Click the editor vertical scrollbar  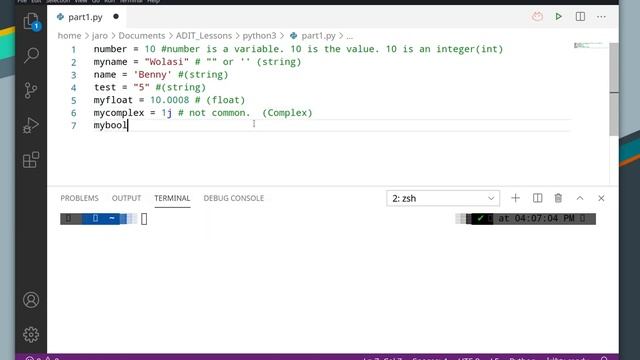(614, 90)
